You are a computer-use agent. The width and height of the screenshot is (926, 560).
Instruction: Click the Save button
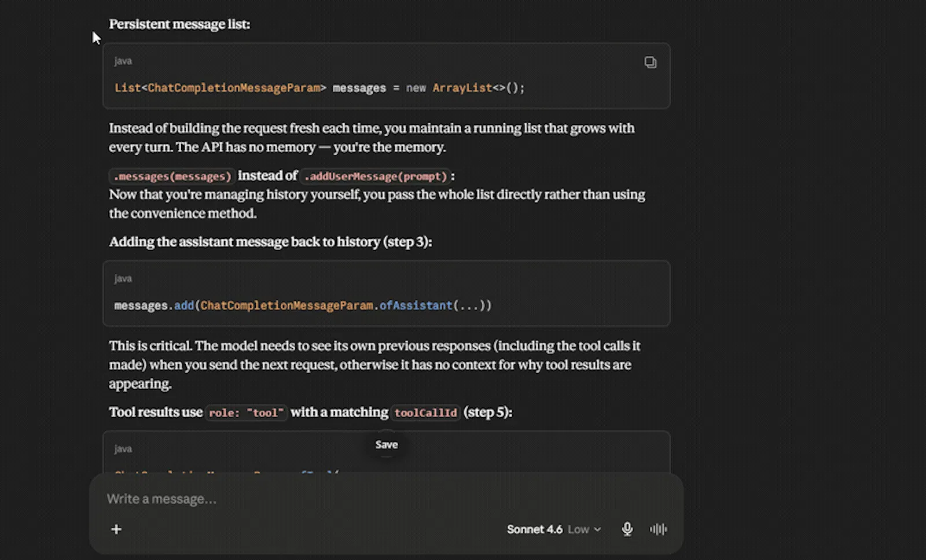click(x=387, y=445)
